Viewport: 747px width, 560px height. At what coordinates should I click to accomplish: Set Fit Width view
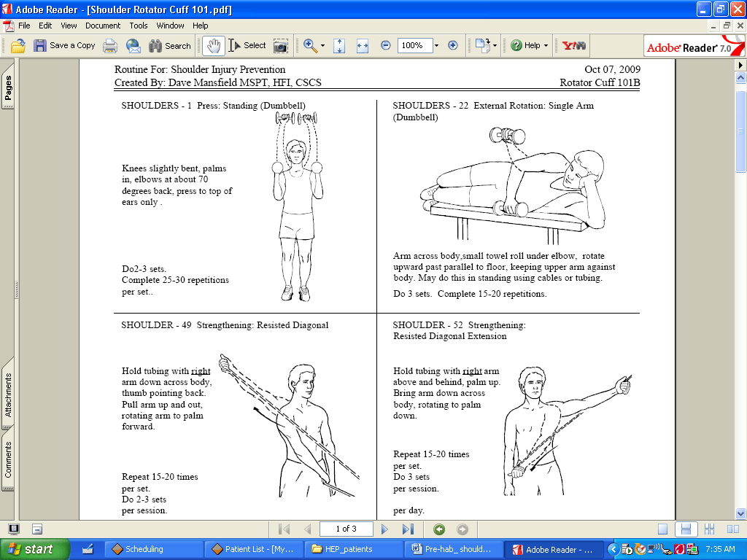click(x=363, y=46)
